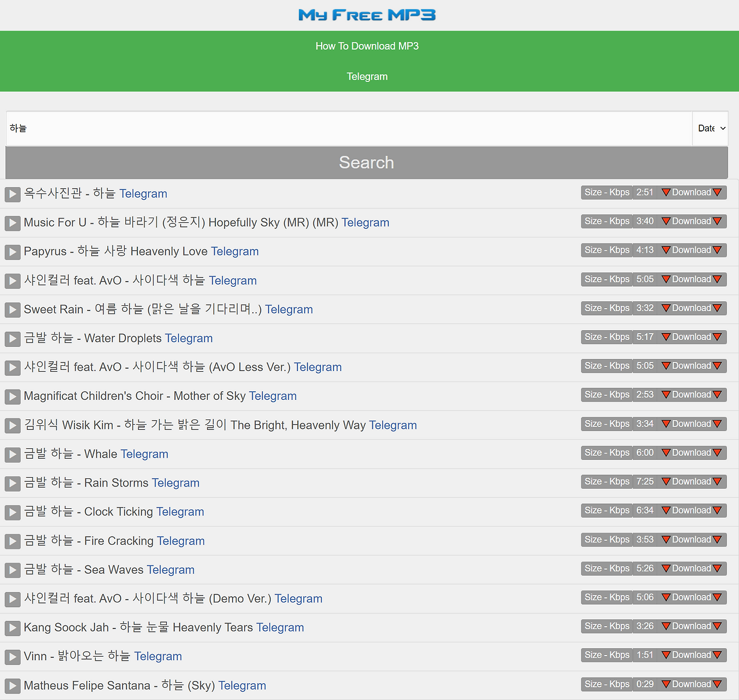Open the Date sort dropdown
This screenshot has height=700, width=739.
(710, 128)
